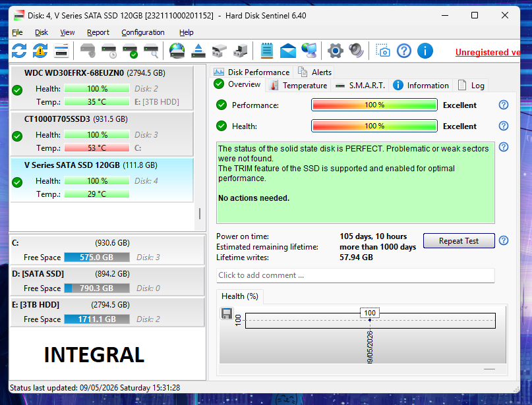Switch to the Alerts tab
The width and height of the screenshot is (532, 405).
pyautogui.click(x=314, y=72)
